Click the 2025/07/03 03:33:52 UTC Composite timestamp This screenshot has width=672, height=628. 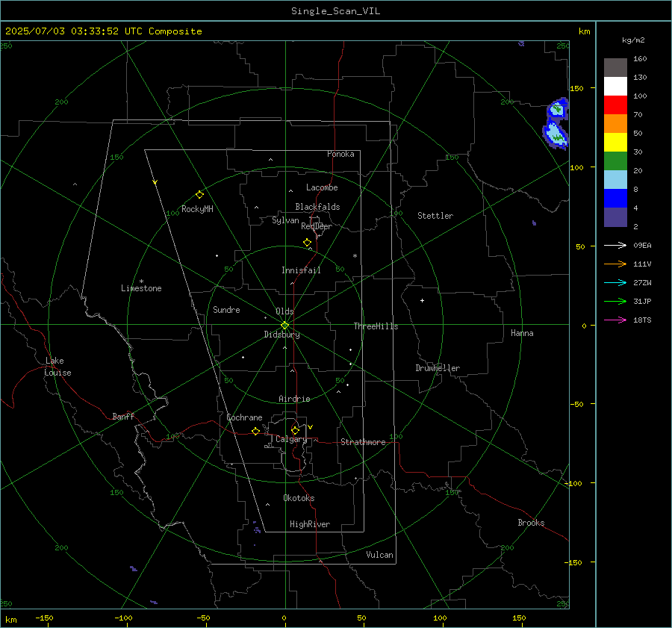pos(103,31)
